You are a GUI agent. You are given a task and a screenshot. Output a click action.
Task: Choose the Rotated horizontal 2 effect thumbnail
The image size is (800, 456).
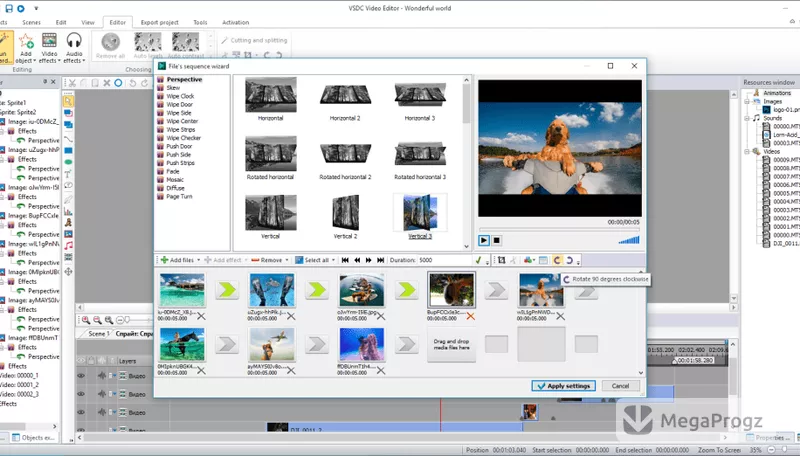(345, 154)
